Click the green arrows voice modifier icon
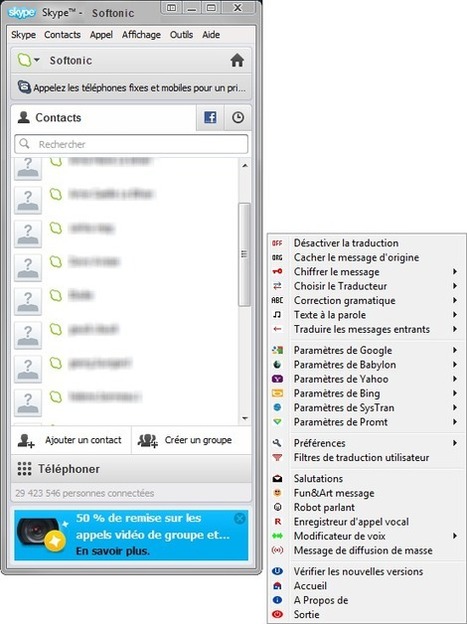Screen dimensions: 467x624 tap(277, 536)
